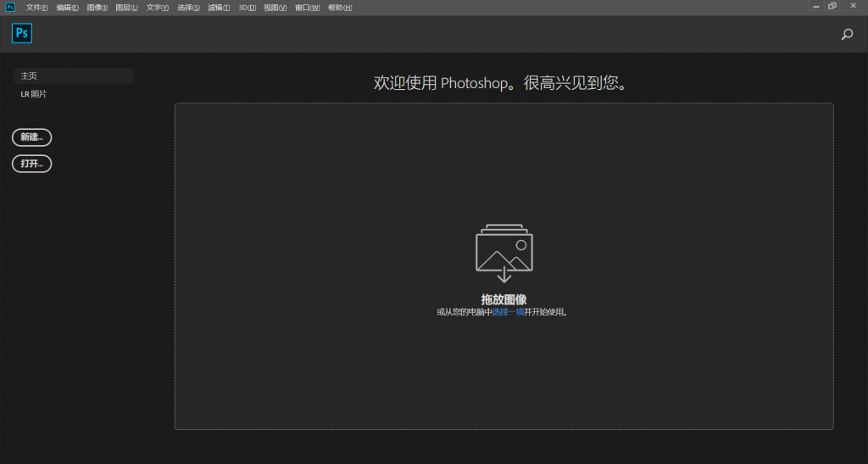Switch to the LR 照片 tab
Viewport: 868px width, 464px height.
point(34,94)
